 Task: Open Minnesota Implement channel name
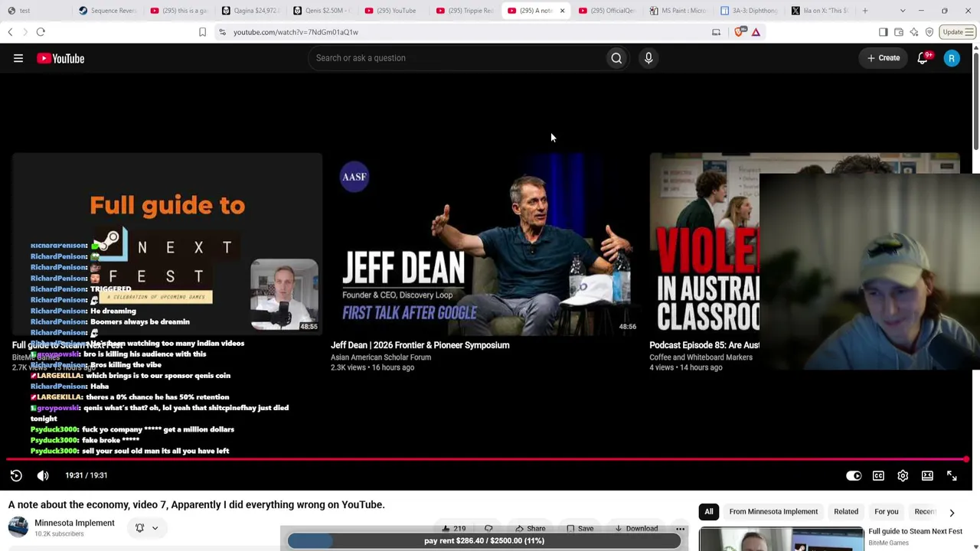(74, 523)
